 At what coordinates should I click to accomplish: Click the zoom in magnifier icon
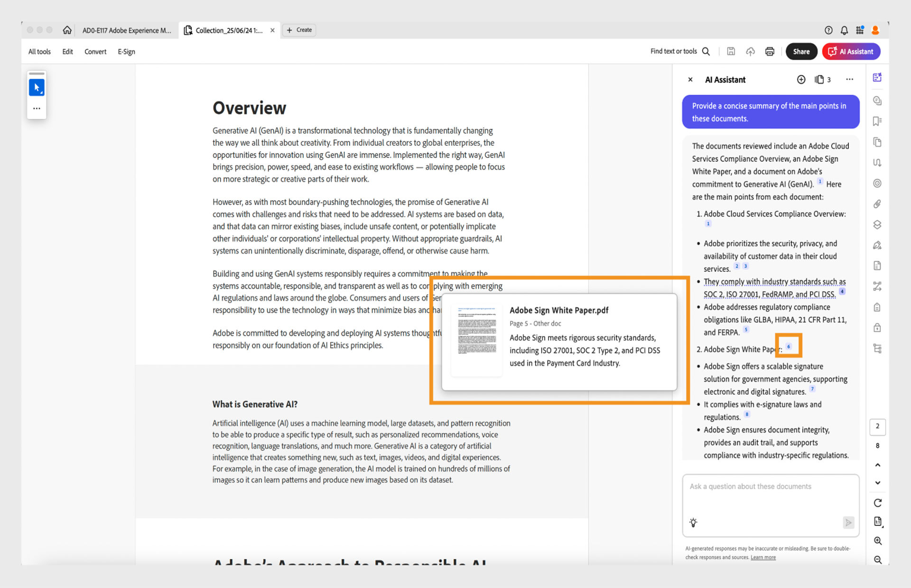878,541
